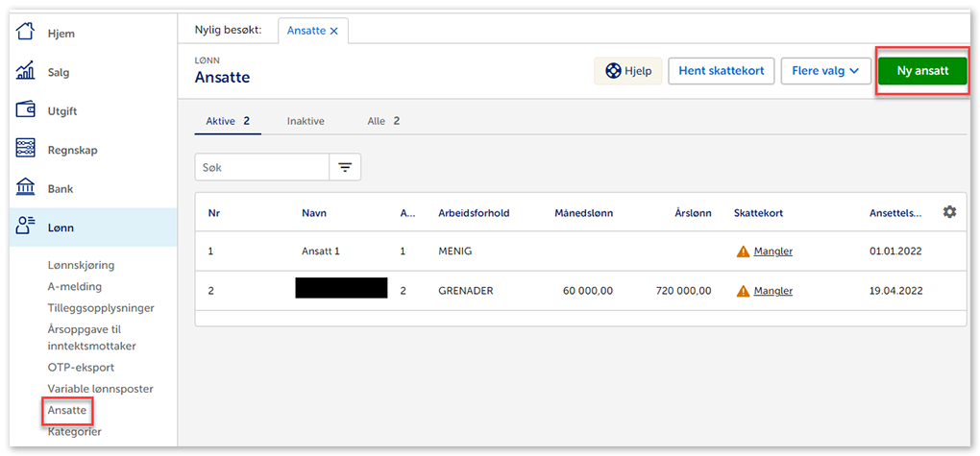Click the Hent skattekort button

(721, 71)
